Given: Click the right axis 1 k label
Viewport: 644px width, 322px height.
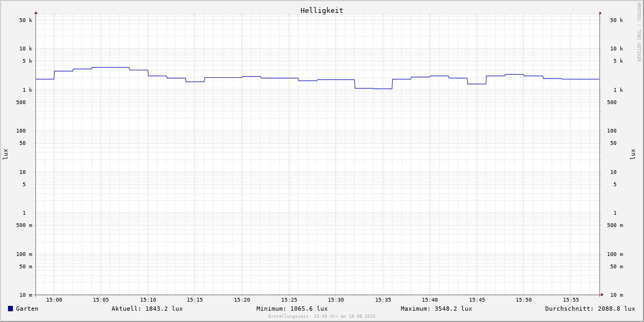Looking at the screenshot, I should [x=618, y=90].
